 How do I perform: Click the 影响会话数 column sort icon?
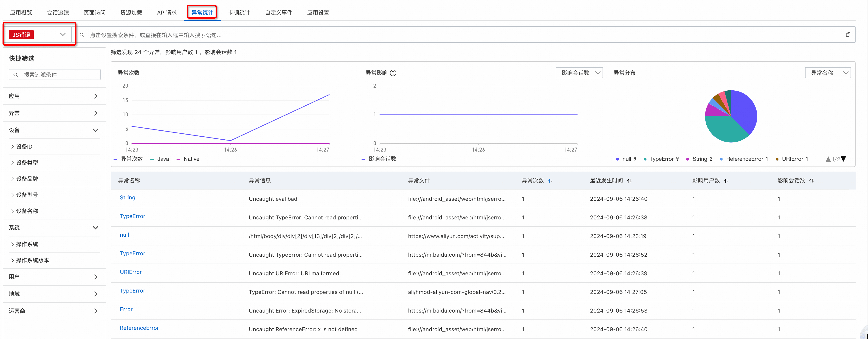pos(811,181)
